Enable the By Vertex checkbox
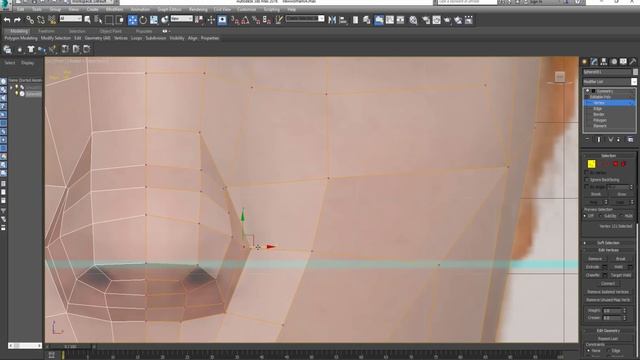This screenshot has height=360, width=640. 587,173
